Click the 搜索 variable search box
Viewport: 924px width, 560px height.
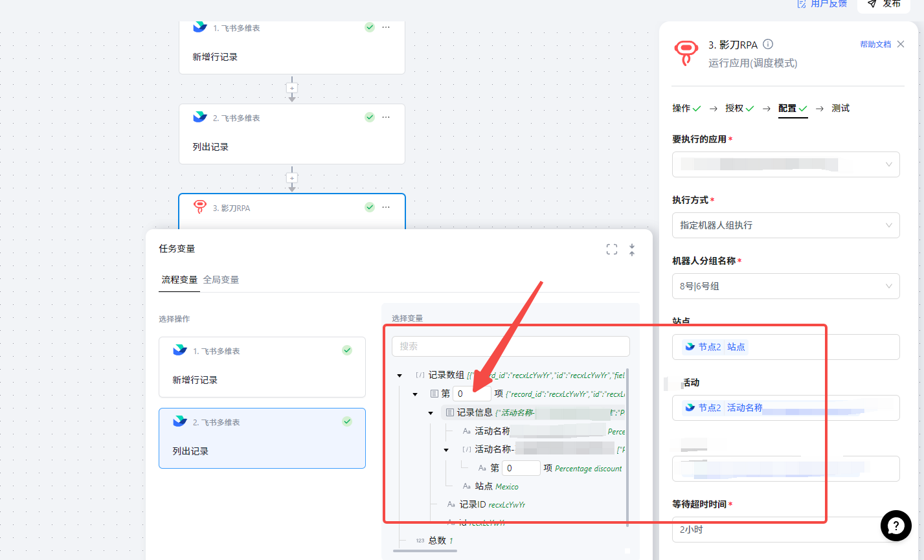pyautogui.click(x=511, y=346)
